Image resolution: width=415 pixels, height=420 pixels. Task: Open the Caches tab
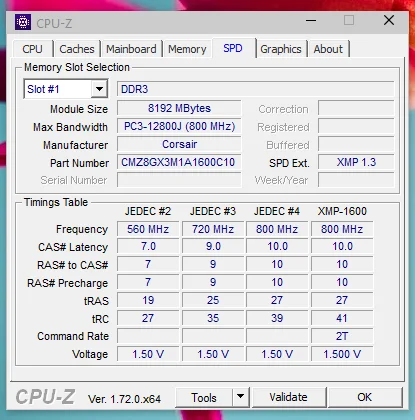(x=77, y=49)
